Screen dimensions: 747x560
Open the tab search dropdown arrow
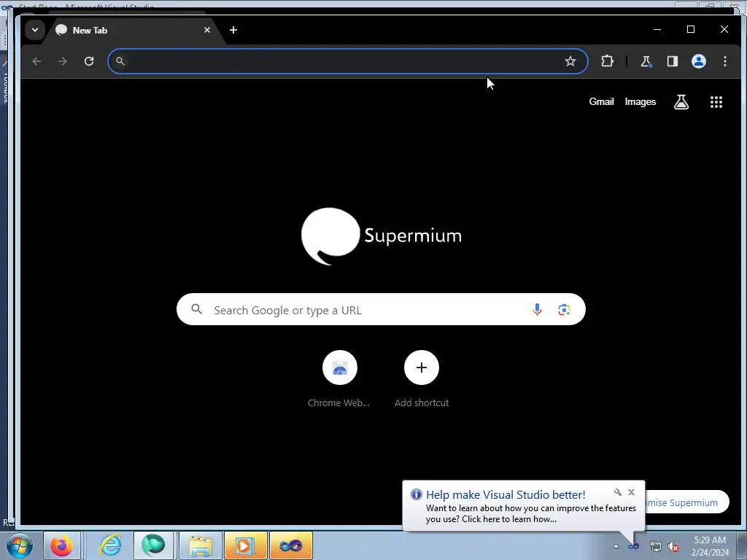(x=35, y=30)
